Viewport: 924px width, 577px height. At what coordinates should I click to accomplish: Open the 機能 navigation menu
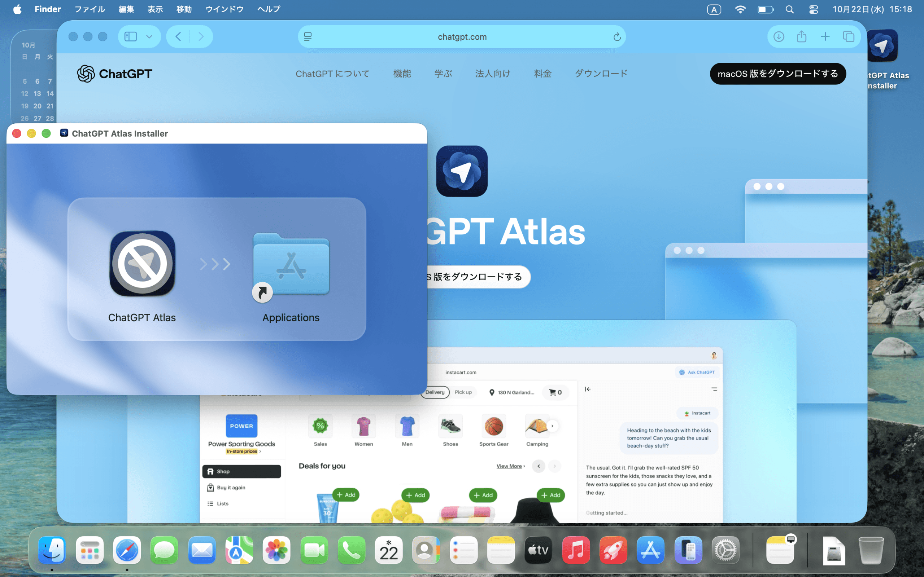click(x=402, y=74)
